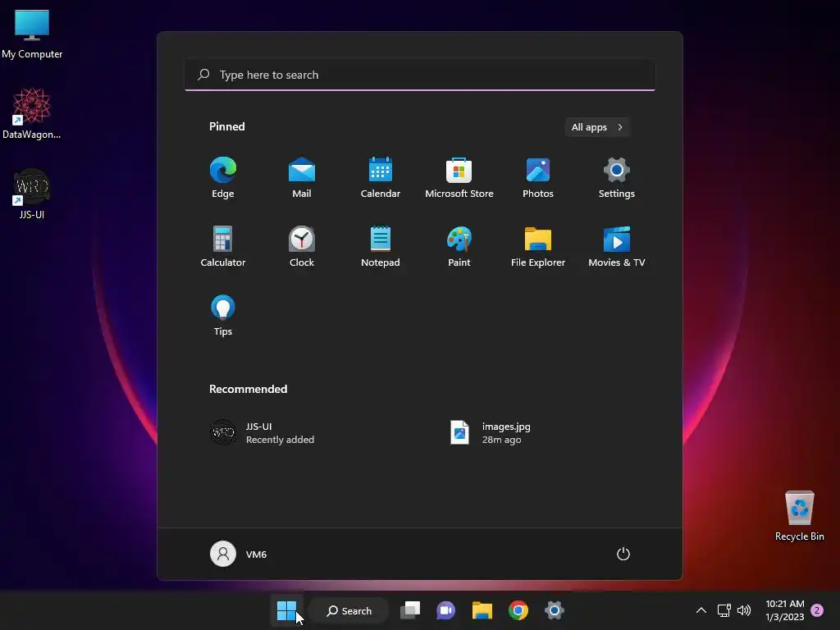Screen dimensions: 840x630
Task: Open Settings from the Pinned section
Action: [x=617, y=178]
